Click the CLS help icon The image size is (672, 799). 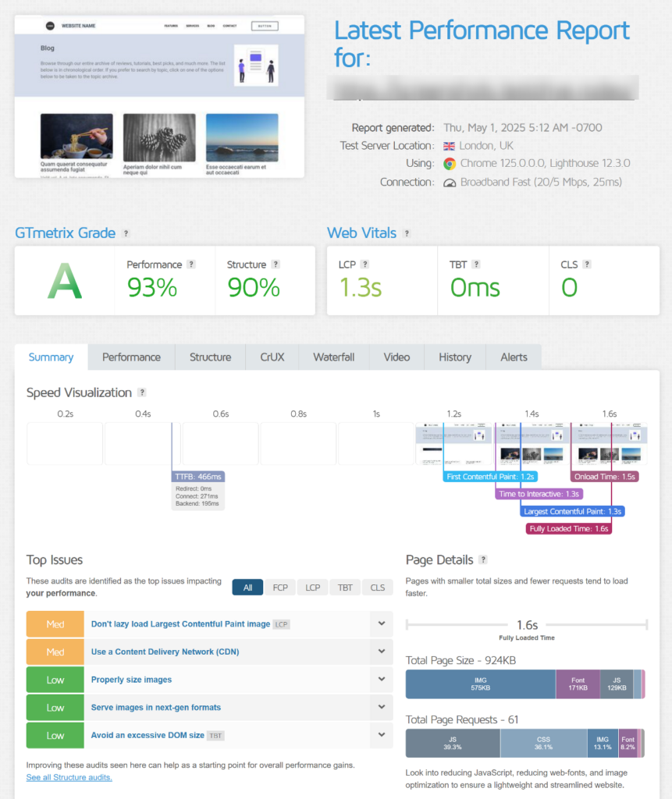pyautogui.click(x=588, y=264)
